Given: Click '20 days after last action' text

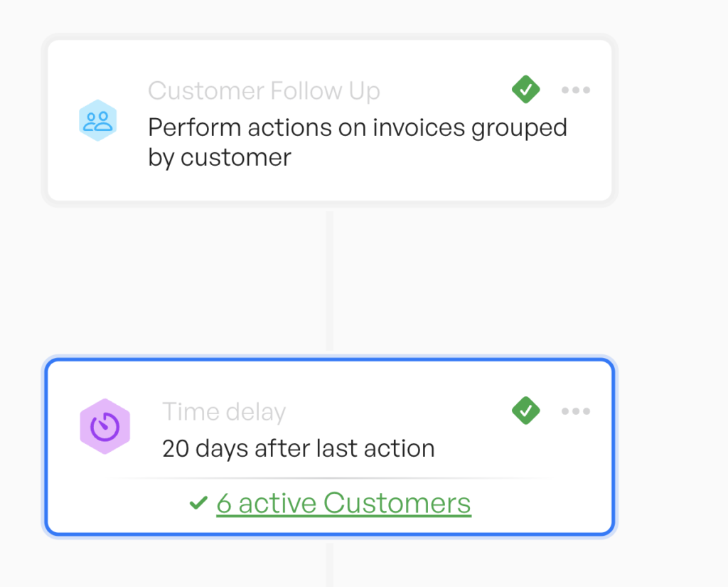Looking at the screenshot, I should pos(298,448).
